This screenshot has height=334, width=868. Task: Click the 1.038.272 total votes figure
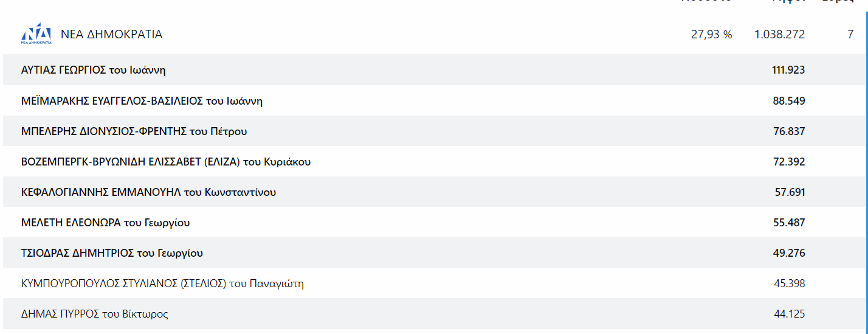(780, 35)
